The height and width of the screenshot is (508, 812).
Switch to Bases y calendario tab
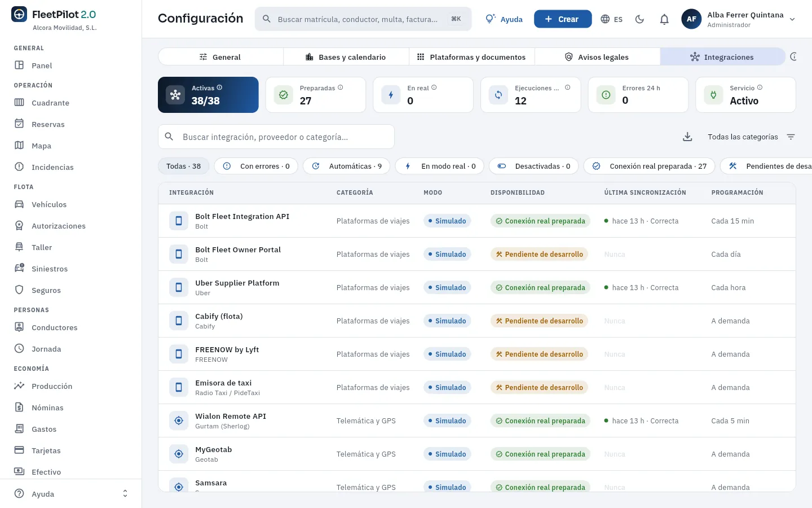pos(346,57)
